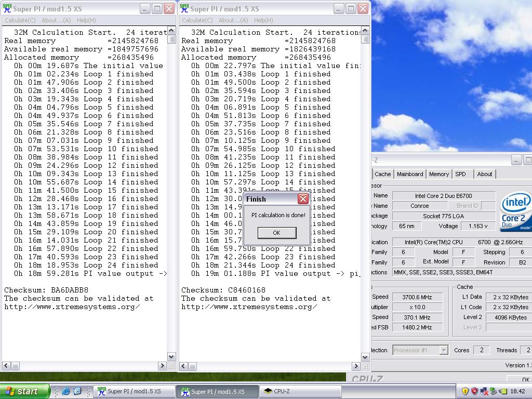532x399 pixels.
Task: Switch to the Memory tab in CPU-Z
Action: (438, 174)
